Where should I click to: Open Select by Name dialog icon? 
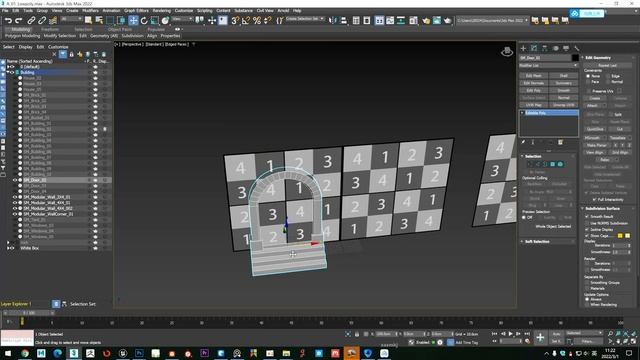click(99, 20)
